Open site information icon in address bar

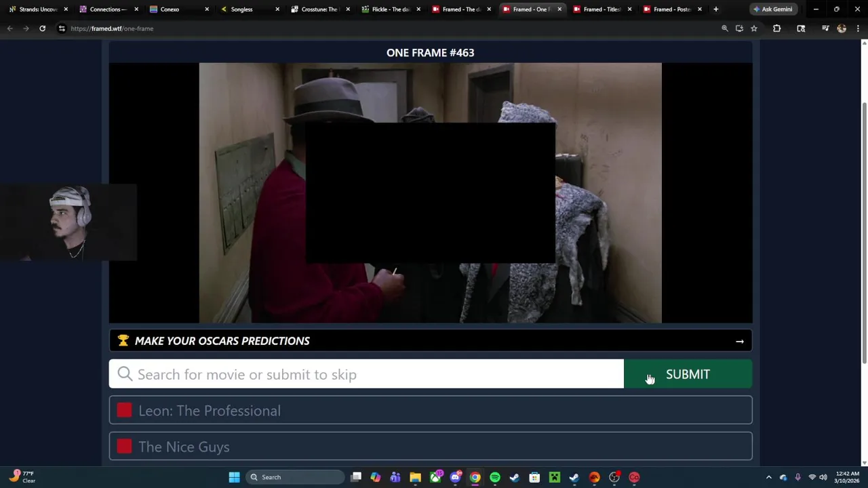[x=62, y=28]
